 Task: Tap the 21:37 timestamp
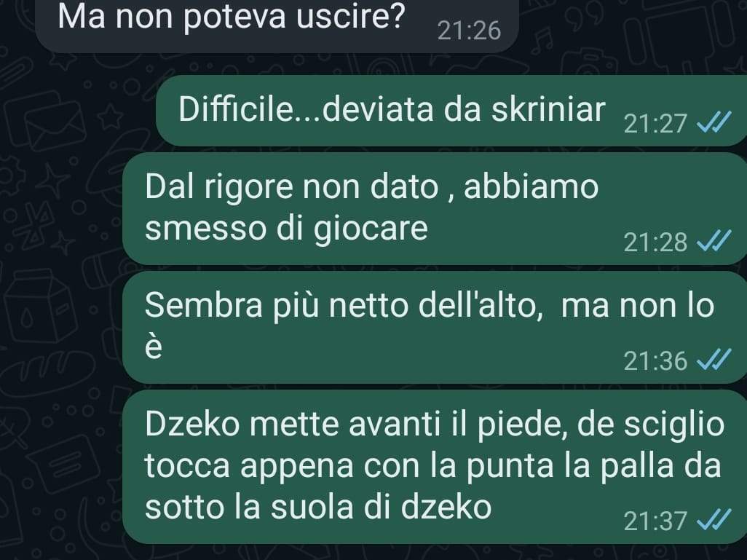[x=655, y=521]
